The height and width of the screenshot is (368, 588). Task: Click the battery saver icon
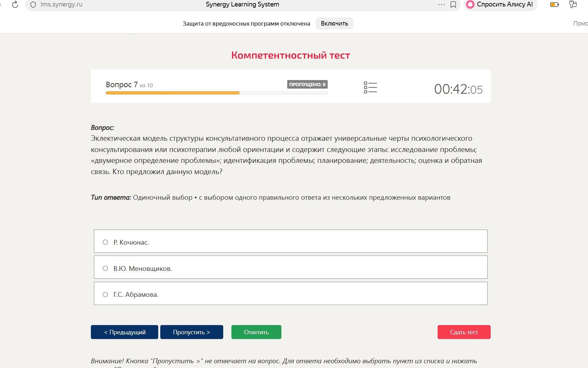coord(554,5)
